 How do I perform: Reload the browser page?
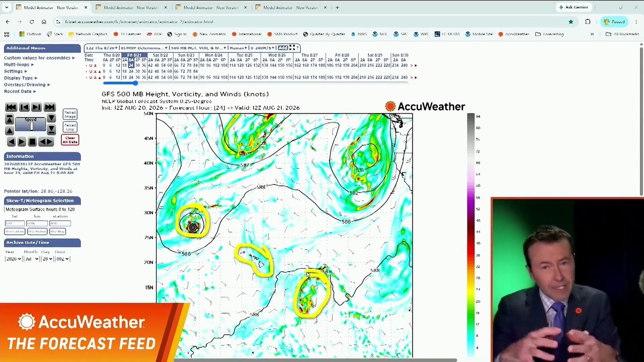[32, 22]
